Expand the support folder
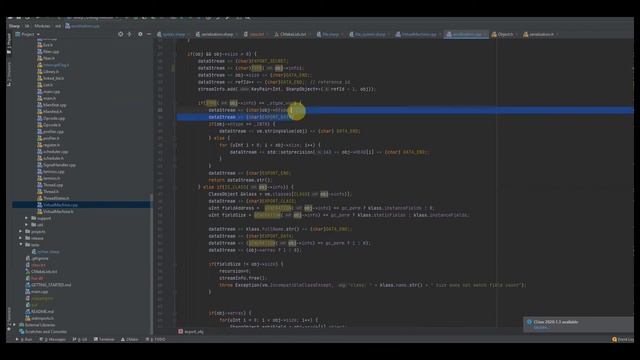This screenshot has height=360, width=640. (27, 218)
